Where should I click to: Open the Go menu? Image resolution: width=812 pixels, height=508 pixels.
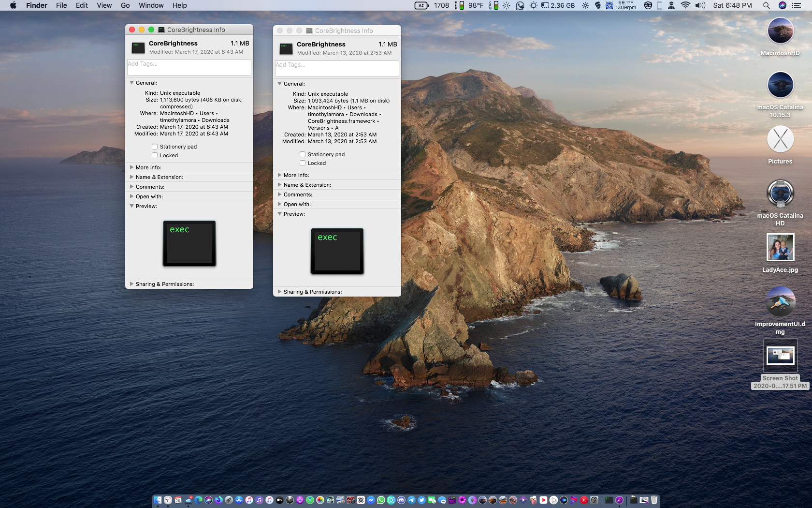[125, 5]
